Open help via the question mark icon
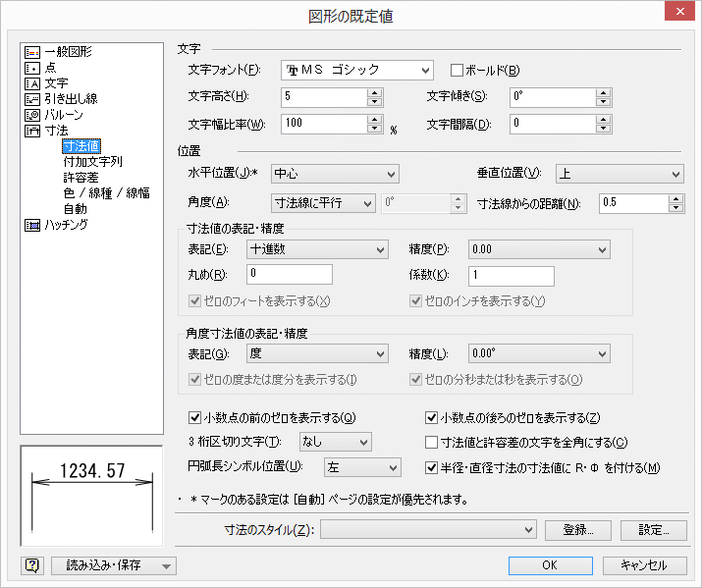702x588 pixels. [x=32, y=565]
